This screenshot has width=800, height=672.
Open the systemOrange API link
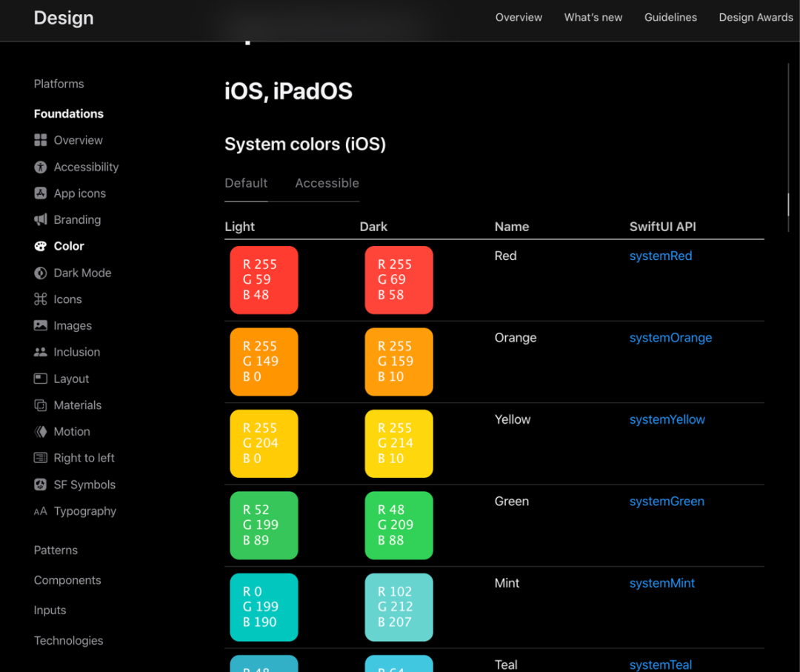click(670, 338)
